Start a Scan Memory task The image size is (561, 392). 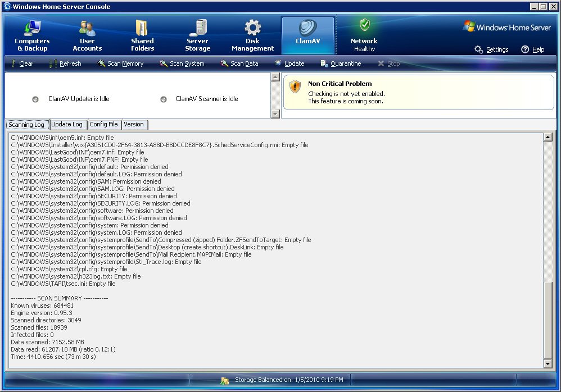(120, 63)
